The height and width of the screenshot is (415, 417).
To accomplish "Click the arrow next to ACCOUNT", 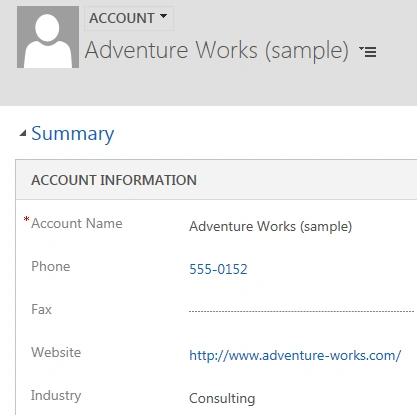I will 163,16.
